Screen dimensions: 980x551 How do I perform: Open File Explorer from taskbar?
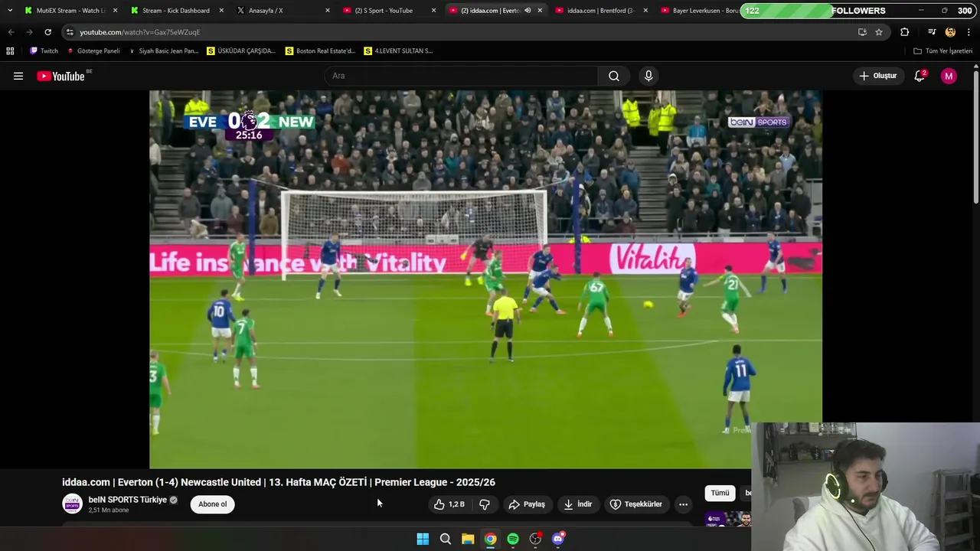(x=468, y=539)
